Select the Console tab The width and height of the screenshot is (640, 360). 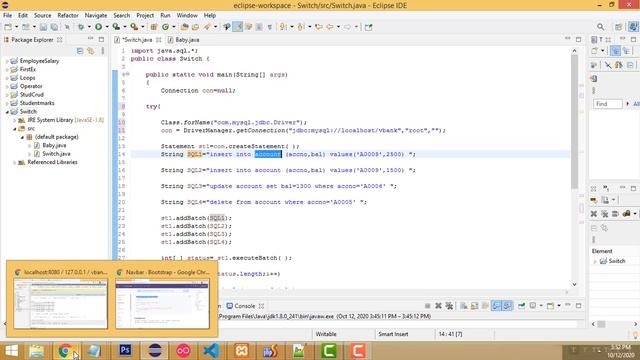[245, 306]
